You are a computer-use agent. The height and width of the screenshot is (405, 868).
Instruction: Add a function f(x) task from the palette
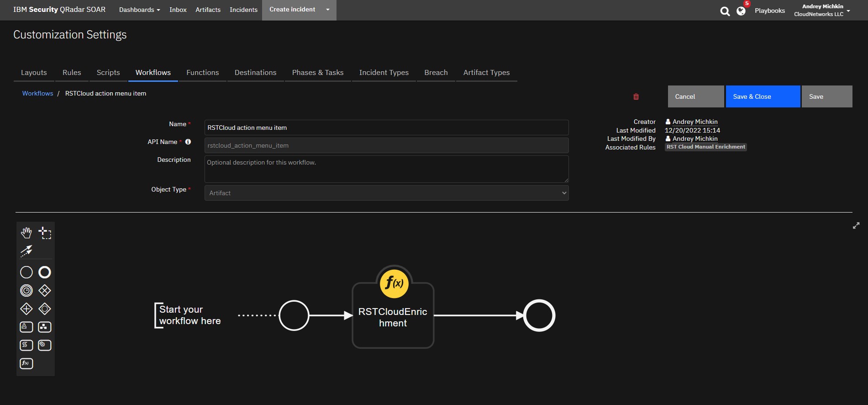[26, 363]
